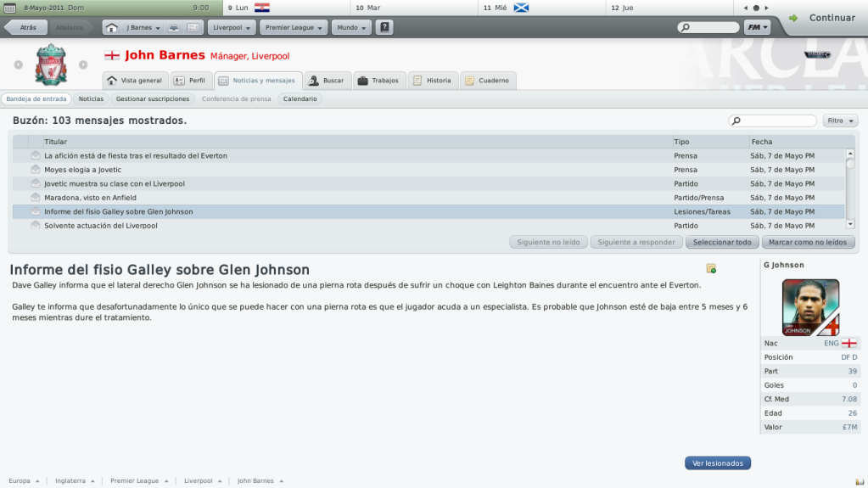
Task: Show the next club after the Liverpool crest
Action: pyautogui.click(x=83, y=65)
